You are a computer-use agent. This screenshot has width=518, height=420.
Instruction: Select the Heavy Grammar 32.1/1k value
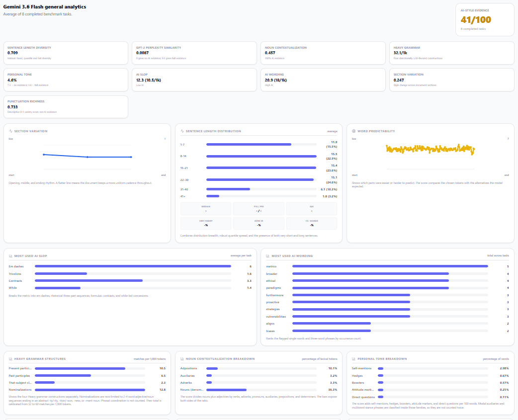point(400,53)
